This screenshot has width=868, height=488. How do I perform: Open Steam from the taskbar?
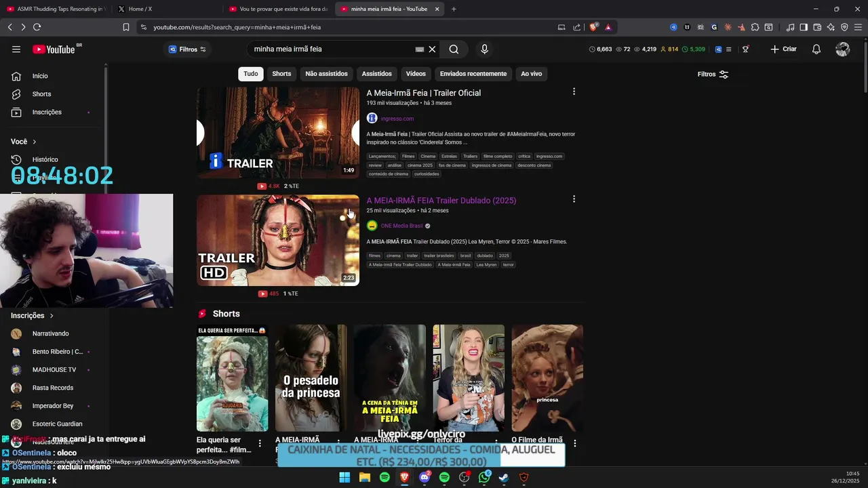pyautogui.click(x=504, y=477)
